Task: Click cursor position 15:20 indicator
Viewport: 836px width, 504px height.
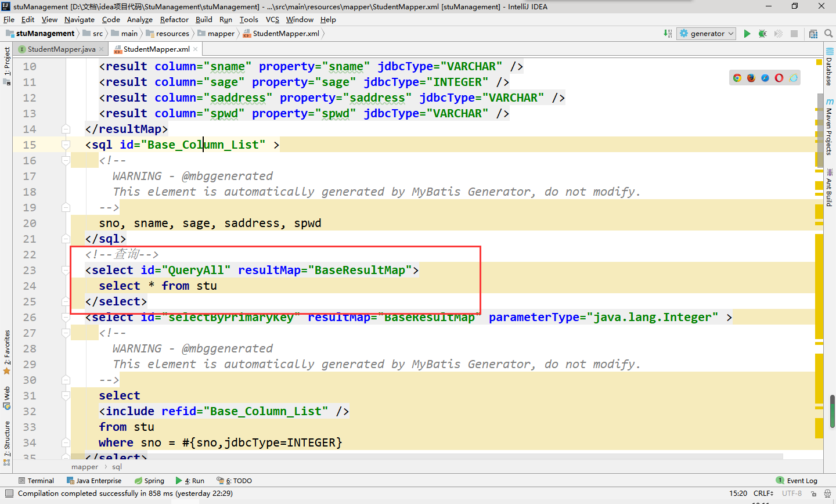Action: tap(738, 494)
